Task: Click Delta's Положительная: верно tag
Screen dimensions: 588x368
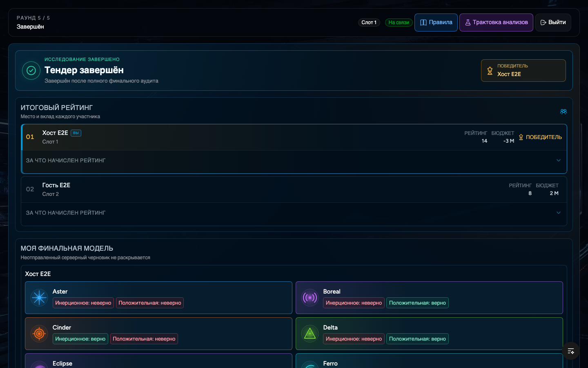Action: point(417,339)
